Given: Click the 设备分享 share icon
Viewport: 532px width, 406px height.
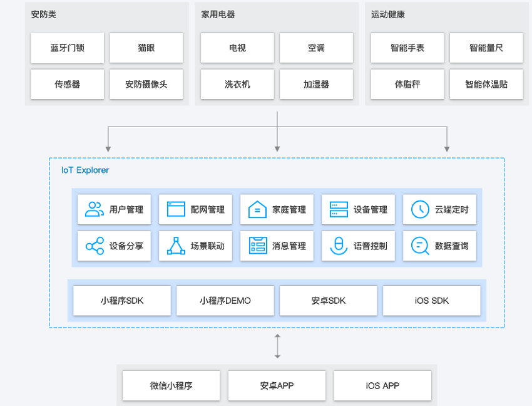Looking at the screenshot, I should click(x=95, y=246).
